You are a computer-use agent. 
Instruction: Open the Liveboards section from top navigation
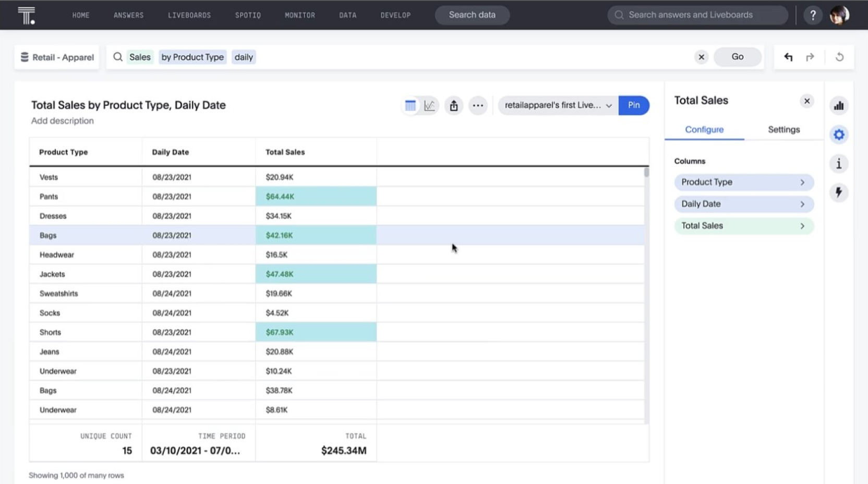189,15
